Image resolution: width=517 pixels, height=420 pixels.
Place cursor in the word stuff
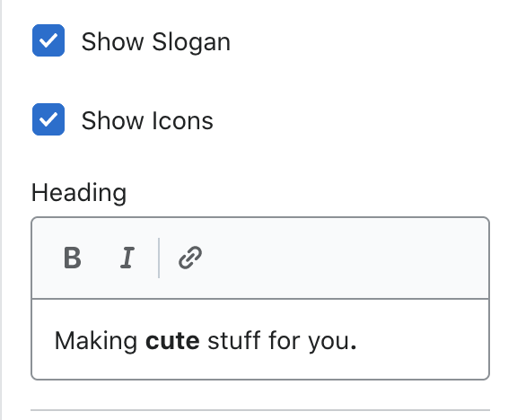coord(234,340)
